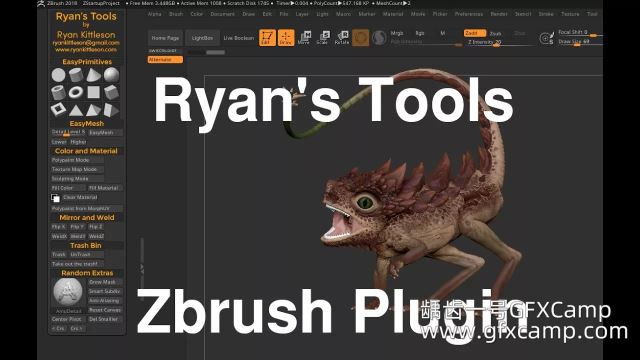Click the Trash button
Viewport: 640px width, 360px height.
pos(59,254)
